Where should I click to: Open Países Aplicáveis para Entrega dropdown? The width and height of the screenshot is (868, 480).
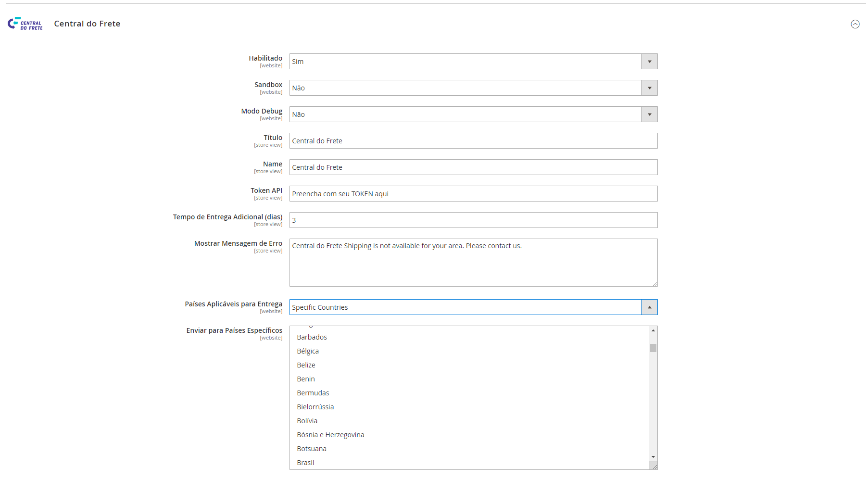473,307
